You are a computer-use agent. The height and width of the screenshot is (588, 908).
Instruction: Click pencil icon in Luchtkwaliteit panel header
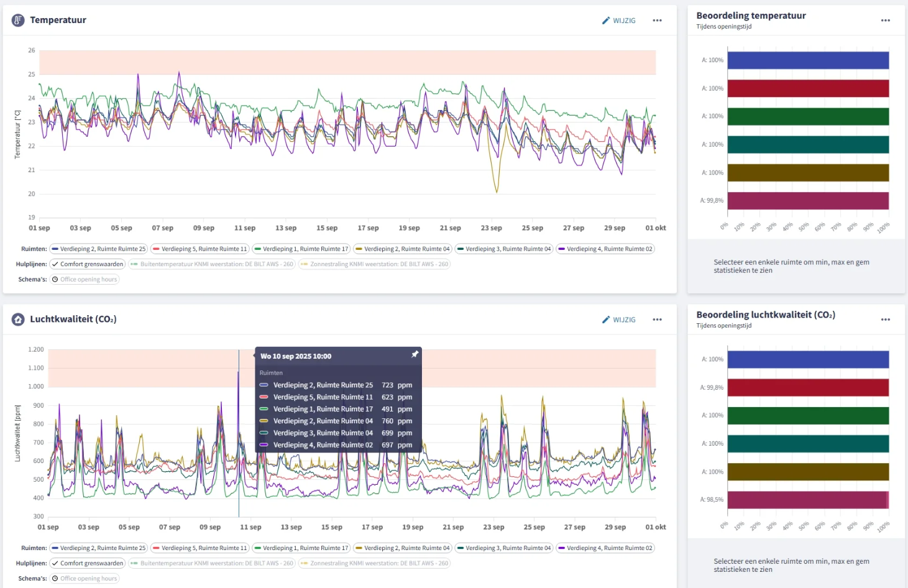pyautogui.click(x=606, y=319)
